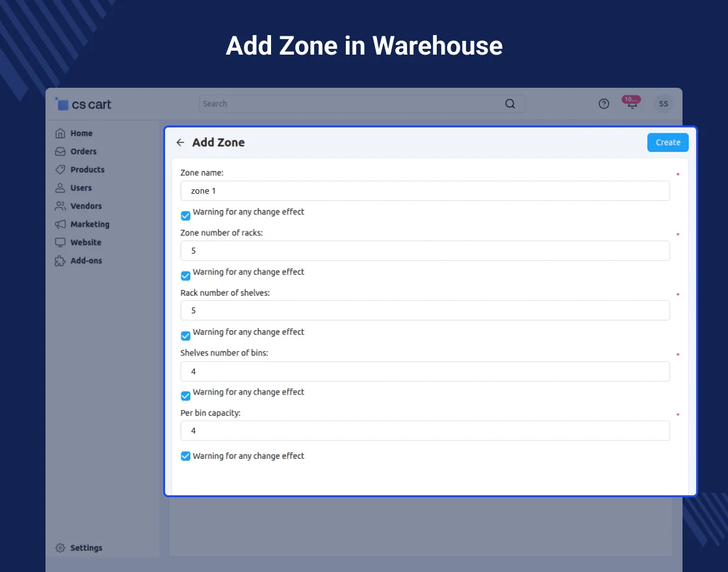Click the back arrow beside Add Zone

pos(181,143)
